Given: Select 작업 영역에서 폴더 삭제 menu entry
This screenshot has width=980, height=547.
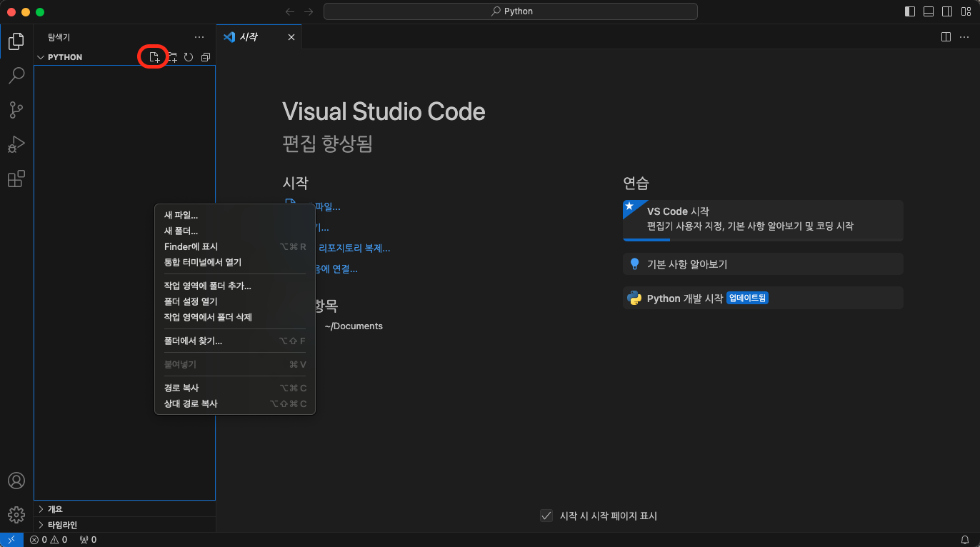Looking at the screenshot, I should 235,317.
